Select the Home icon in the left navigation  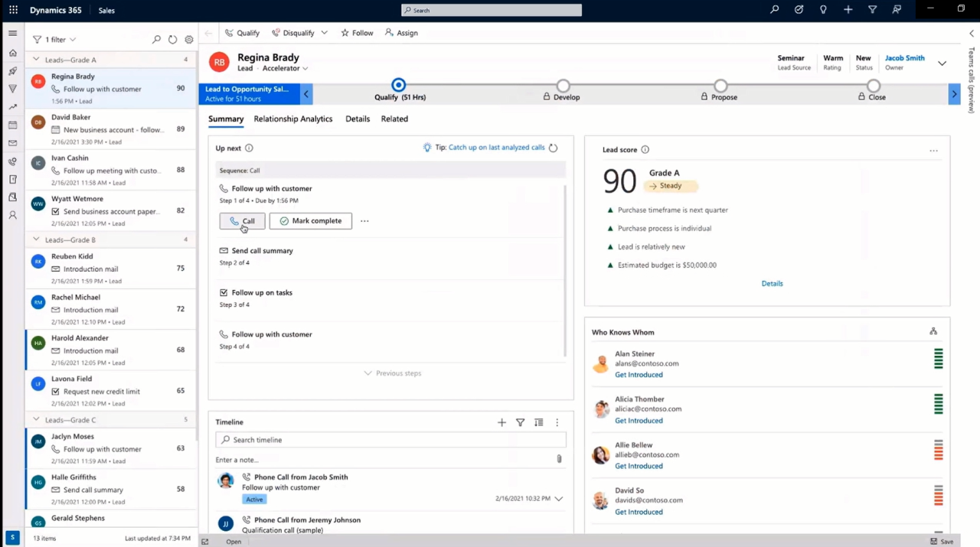click(12, 54)
